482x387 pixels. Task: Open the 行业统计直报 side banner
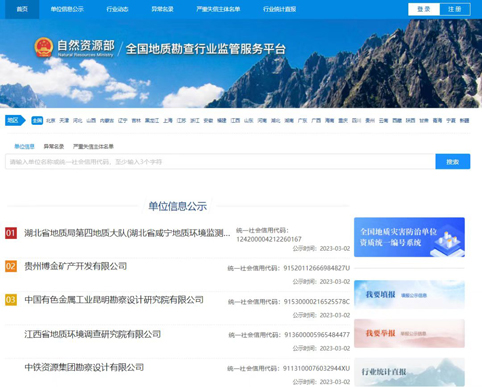(x=409, y=372)
